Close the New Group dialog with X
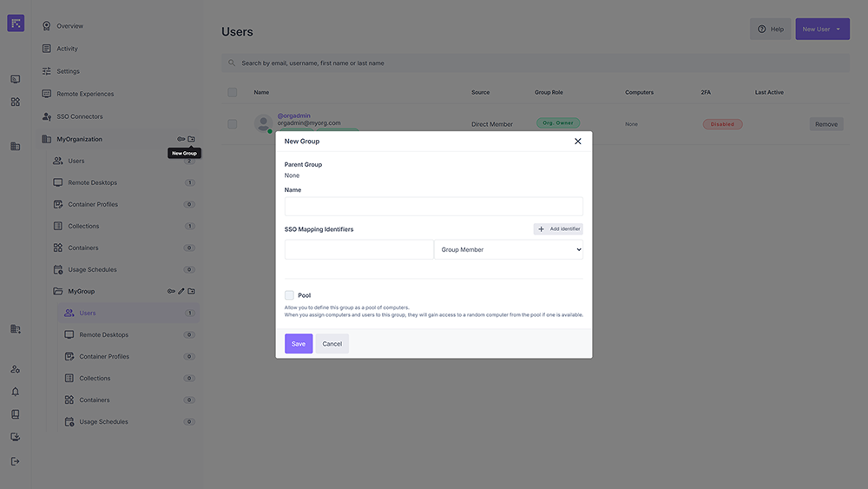The image size is (868, 489). click(x=577, y=141)
